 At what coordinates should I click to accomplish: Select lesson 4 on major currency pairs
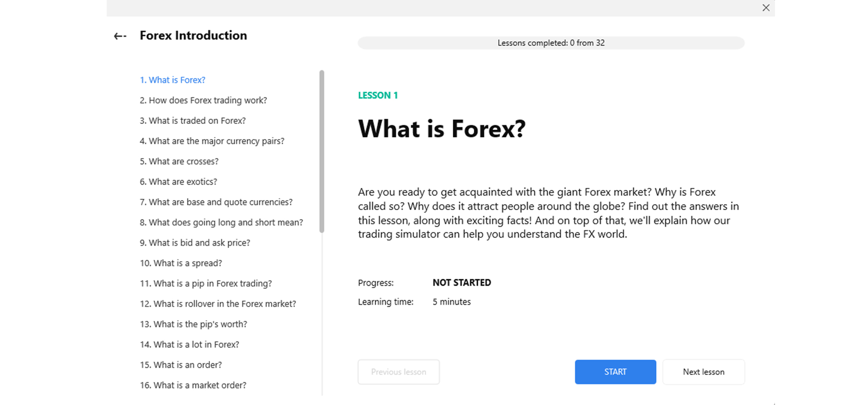click(212, 141)
